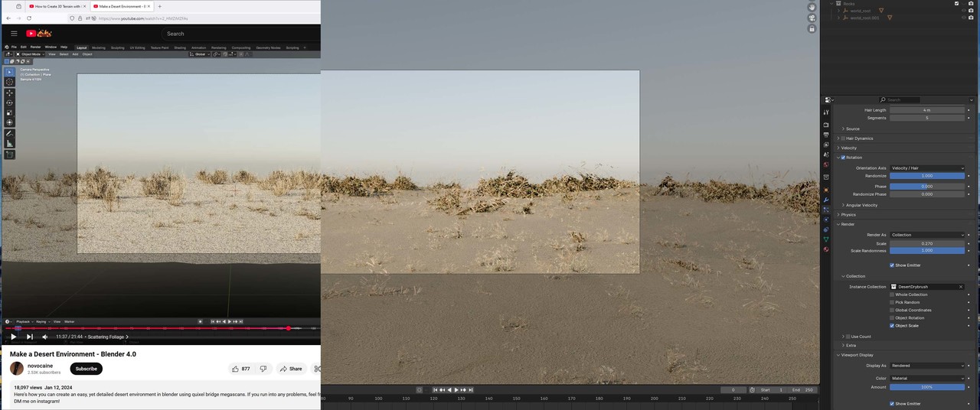Subscribe to the novocaine channel
980x410 pixels.
click(86, 369)
